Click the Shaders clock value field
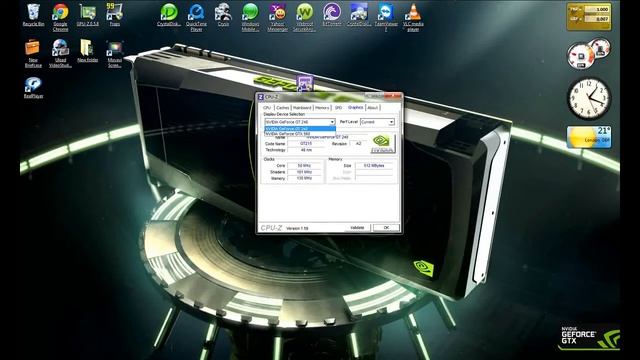This screenshot has width=640, height=360. pyautogui.click(x=304, y=172)
